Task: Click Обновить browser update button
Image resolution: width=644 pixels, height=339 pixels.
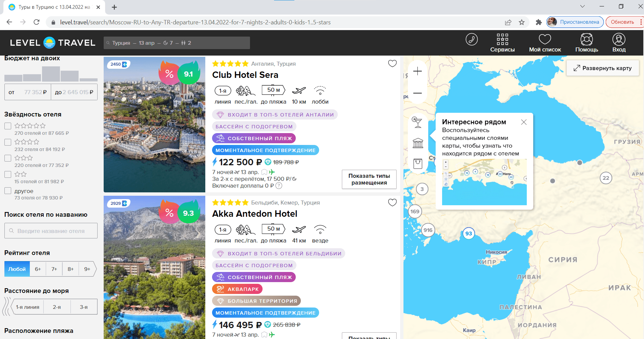Action: tap(623, 22)
